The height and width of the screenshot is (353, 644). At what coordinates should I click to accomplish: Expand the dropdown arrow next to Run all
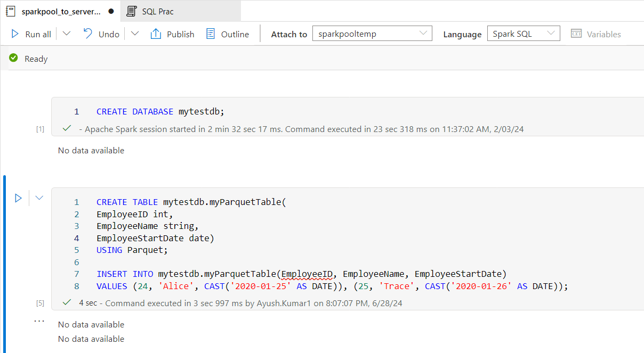tap(66, 34)
